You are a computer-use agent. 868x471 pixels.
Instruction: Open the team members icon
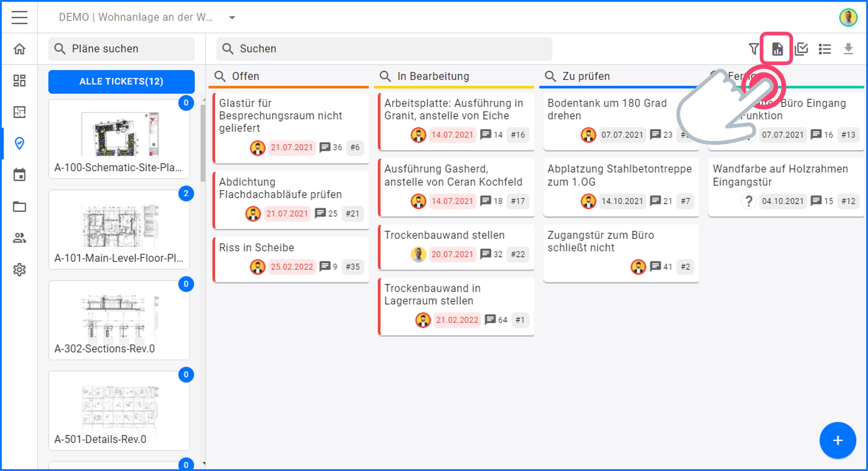(19, 238)
